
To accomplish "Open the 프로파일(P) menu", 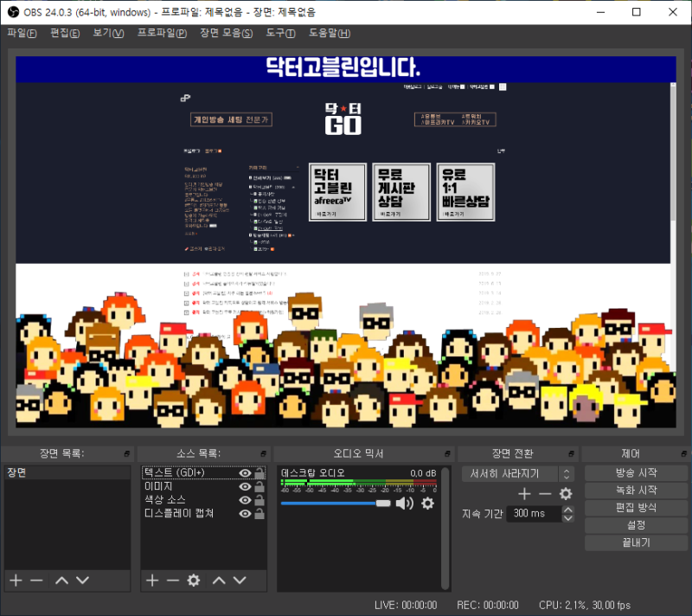I will [162, 33].
